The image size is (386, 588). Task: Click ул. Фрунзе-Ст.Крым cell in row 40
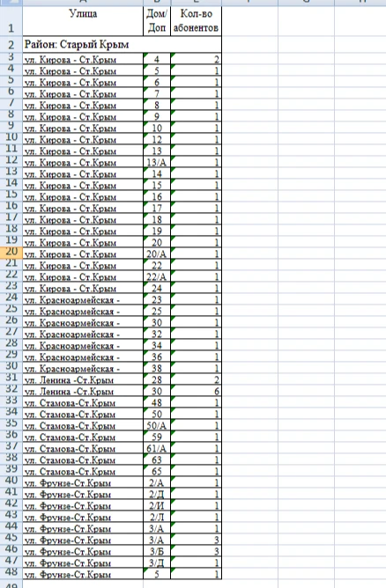(83, 482)
